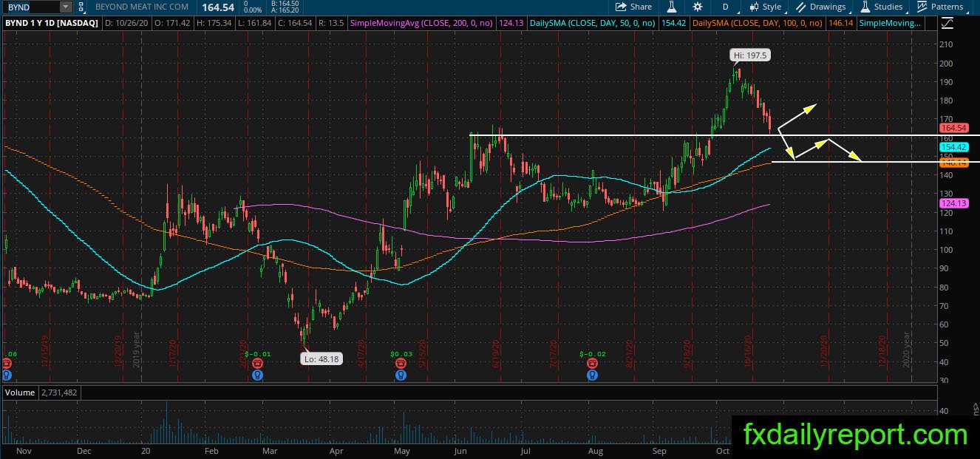980x459 pixels.
Task: Open the Drawings menu
Action: [x=820, y=7]
